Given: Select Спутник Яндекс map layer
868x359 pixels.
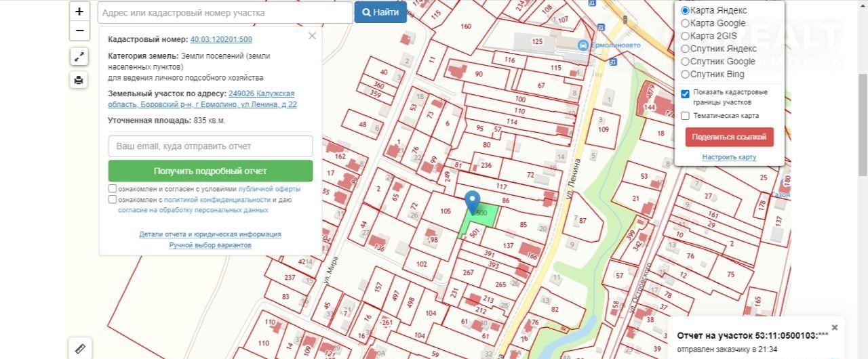Looking at the screenshot, I should click(x=685, y=49).
